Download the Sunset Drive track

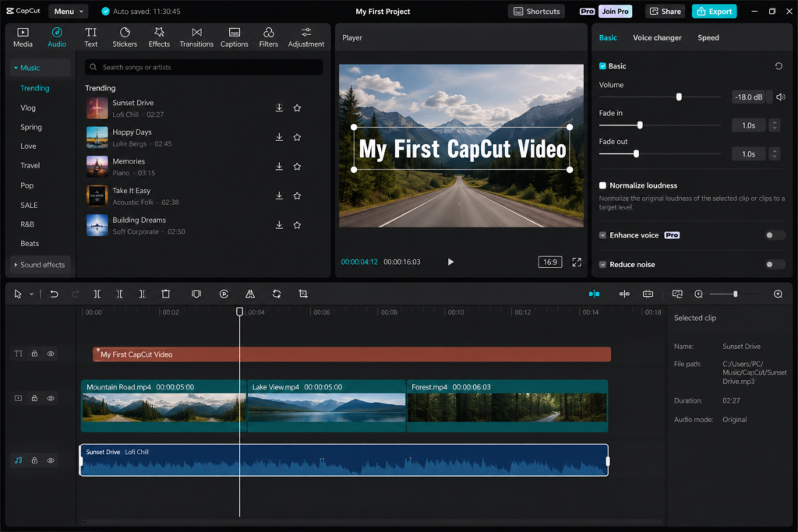(279, 107)
